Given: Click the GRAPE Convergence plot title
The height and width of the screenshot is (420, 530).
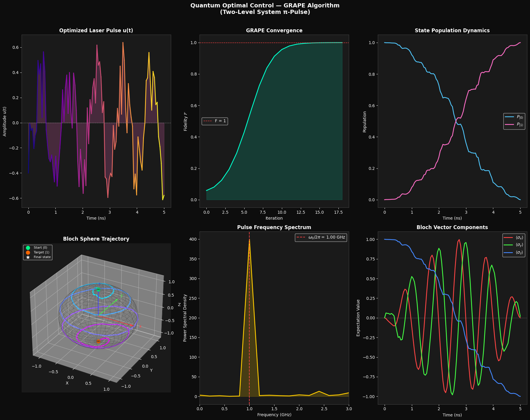Looking at the screenshot, I should coord(274,30).
